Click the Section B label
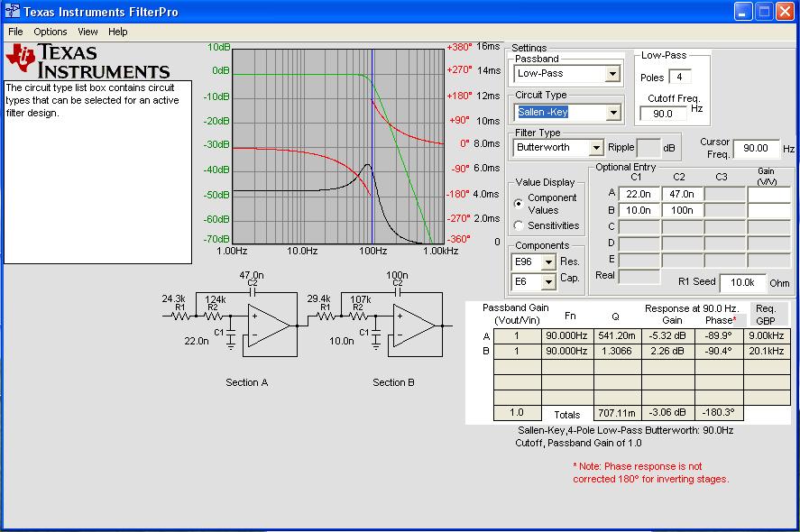This screenshot has width=800, height=532. (393, 382)
